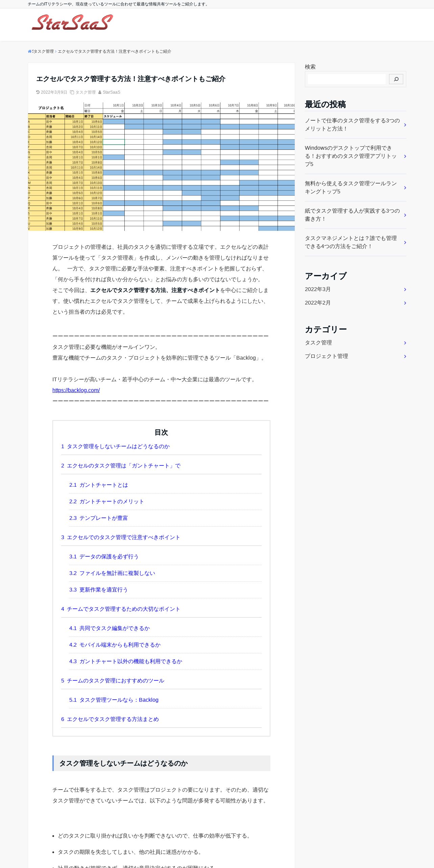Open post 無料から使えるタスク管理ツールランキングトップ5
The width and height of the screenshot is (434, 868).
tap(351, 188)
